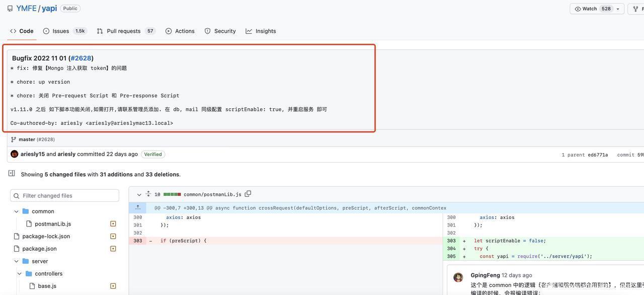644x295 pixels.
Task: Collapse the common/postmanLib.js diff section
Action: [x=139, y=195]
